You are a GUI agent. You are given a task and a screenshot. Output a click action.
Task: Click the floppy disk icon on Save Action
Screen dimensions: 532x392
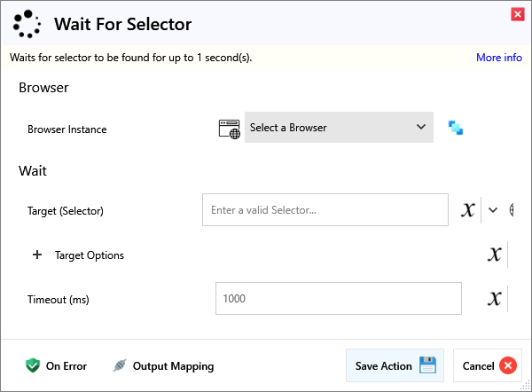(x=427, y=365)
